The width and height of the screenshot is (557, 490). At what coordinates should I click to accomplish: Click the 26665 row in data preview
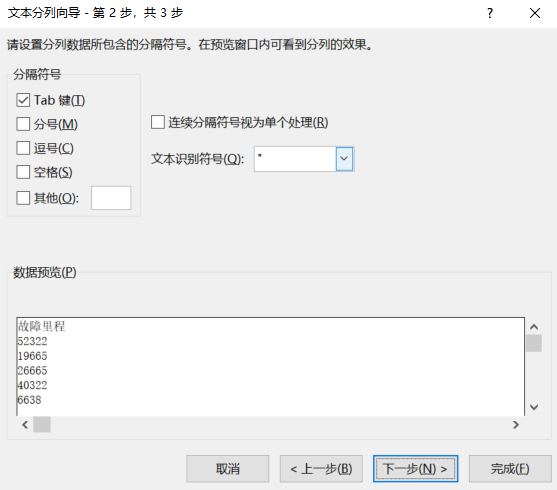pyautogui.click(x=32, y=370)
